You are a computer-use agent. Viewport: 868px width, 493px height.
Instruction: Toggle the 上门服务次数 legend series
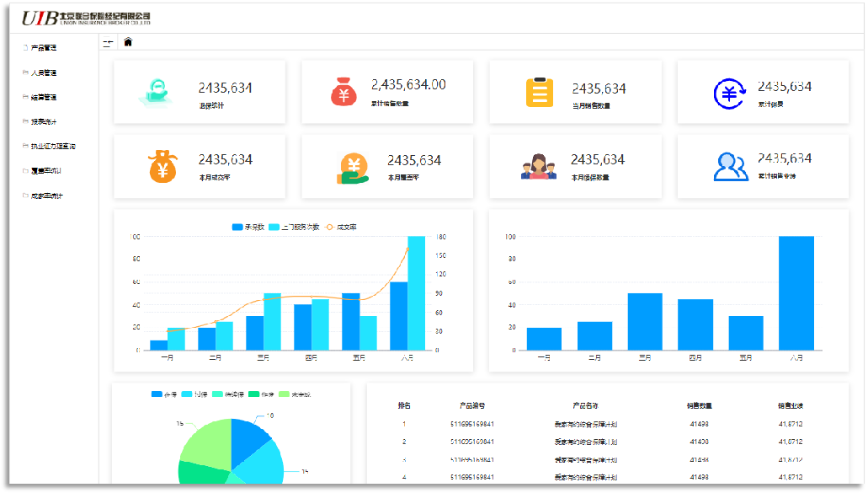click(294, 227)
